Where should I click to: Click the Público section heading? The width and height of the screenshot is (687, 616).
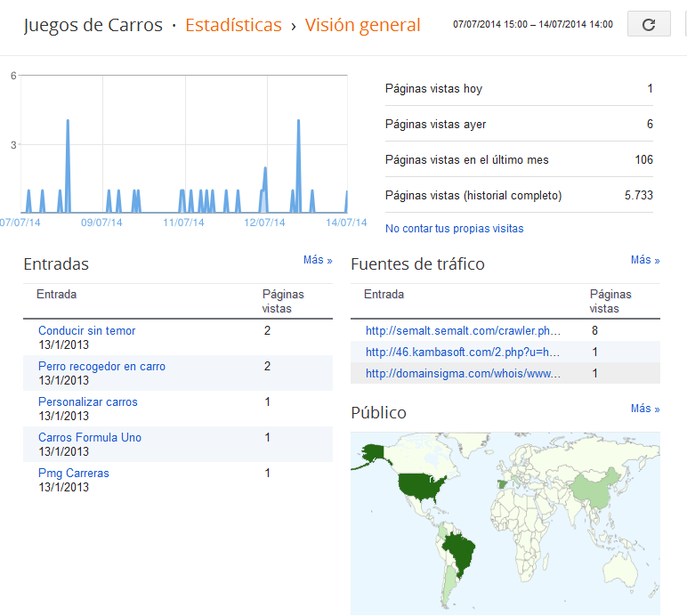[x=378, y=413]
